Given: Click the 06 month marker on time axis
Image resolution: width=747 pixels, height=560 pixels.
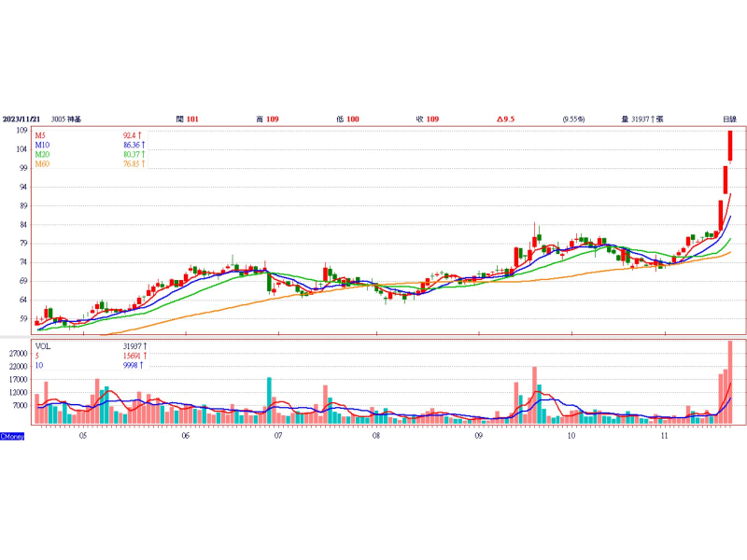Looking at the screenshot, I should tap(186, 436).
